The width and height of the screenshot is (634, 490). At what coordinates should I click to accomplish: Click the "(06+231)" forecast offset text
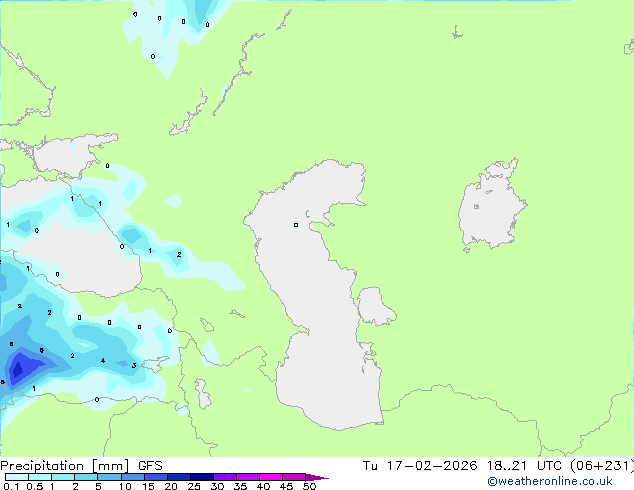(x=602, y=466)
